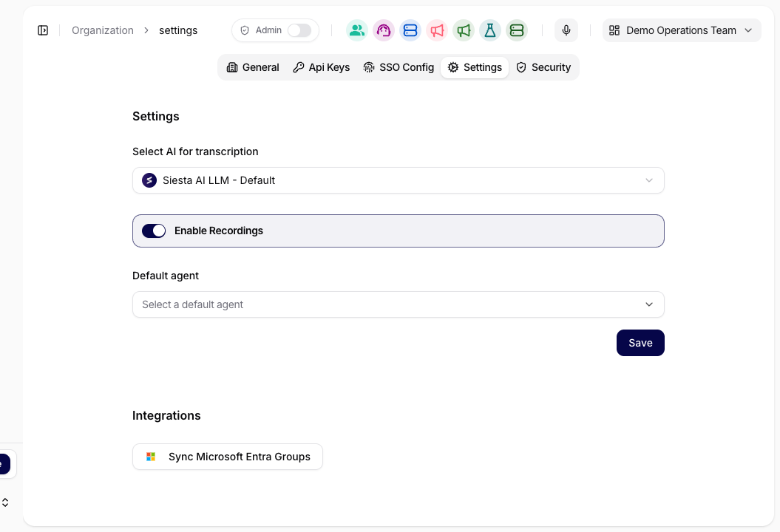
Task: Expand the AI for transcription dropdown
Action: pos(398,180)
